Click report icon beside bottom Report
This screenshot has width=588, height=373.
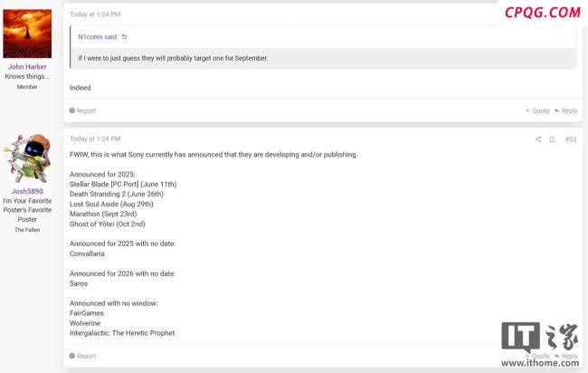(x=72, y=356)
